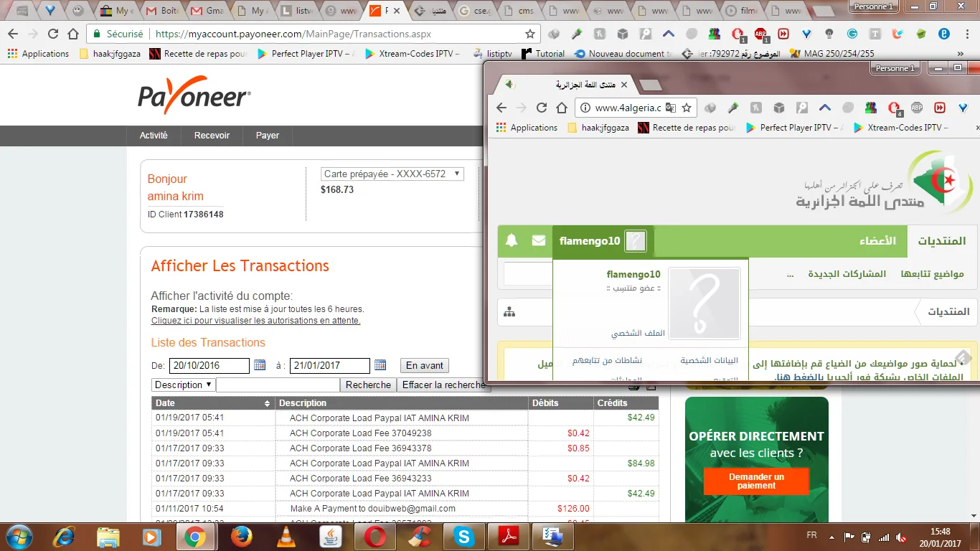This screenshot has width=980, height=551.
Task: Open the Recevoir menu
Action: click(212, 135)
